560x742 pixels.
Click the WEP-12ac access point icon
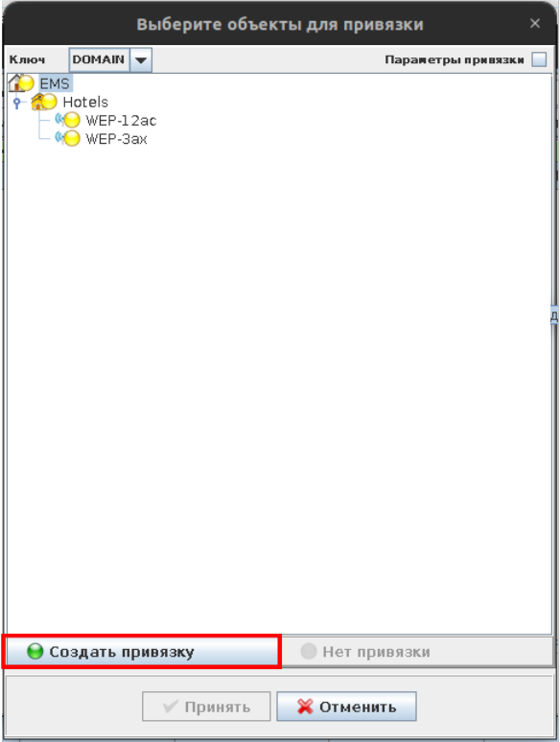(67, 120)
